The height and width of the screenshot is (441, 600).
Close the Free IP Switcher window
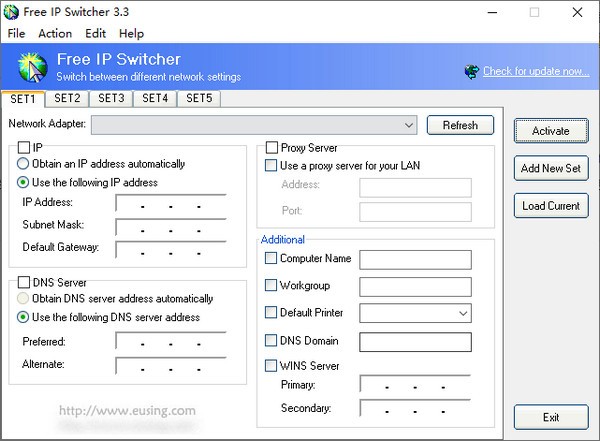(577, 13)
